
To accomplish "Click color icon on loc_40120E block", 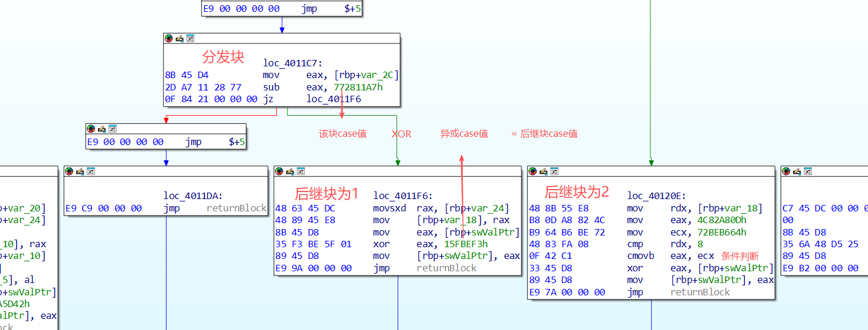I will click(x=533, y=171).
